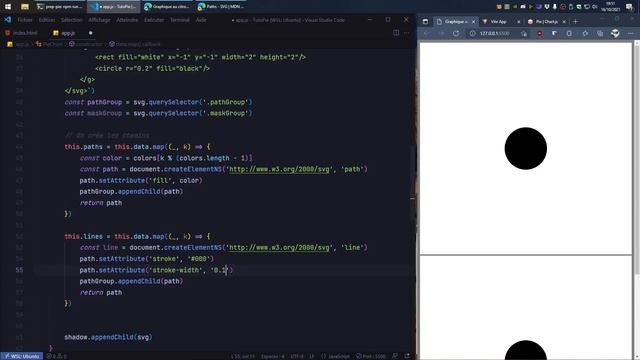Open the Atteindre menu
This screenshot has width=640, height=360.
click(127, 20)
